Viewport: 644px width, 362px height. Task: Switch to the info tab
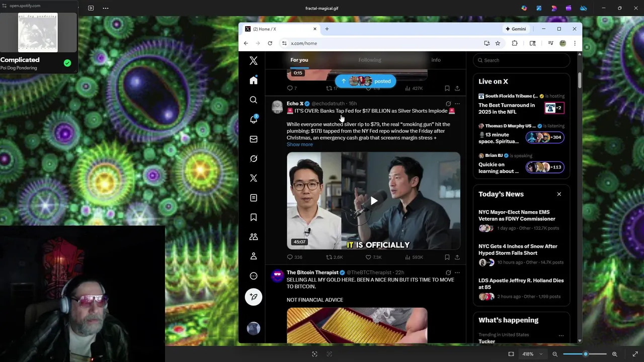click(x=436, y=60)
